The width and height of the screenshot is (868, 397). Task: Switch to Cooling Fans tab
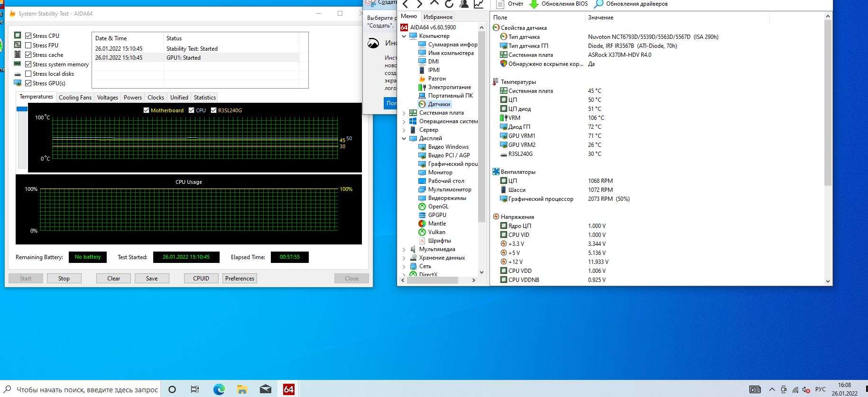tap(75, 98)
